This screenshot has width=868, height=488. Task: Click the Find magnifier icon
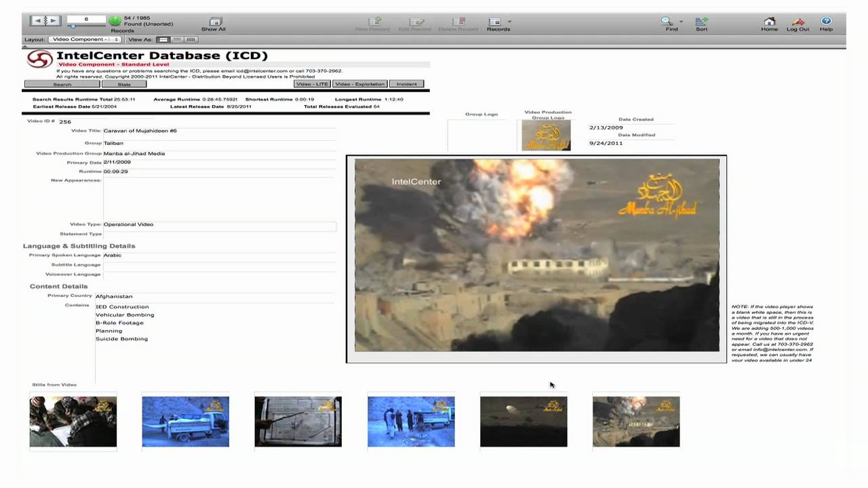(x=667, y=22)
